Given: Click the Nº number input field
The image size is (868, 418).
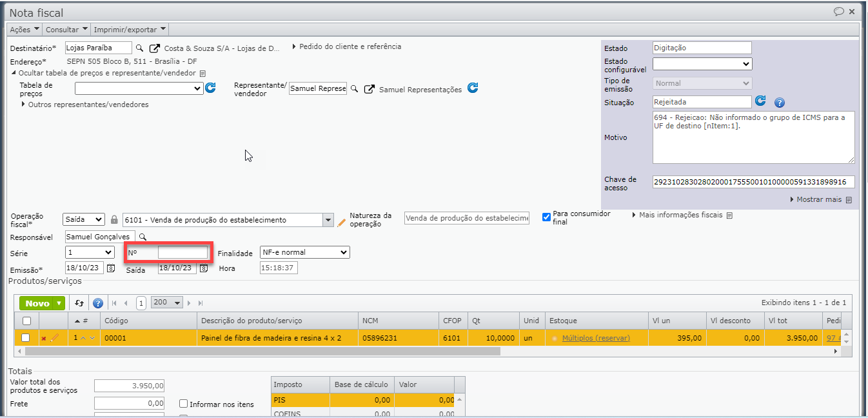Looking at the screenshot, I should (x=183, y=252).
